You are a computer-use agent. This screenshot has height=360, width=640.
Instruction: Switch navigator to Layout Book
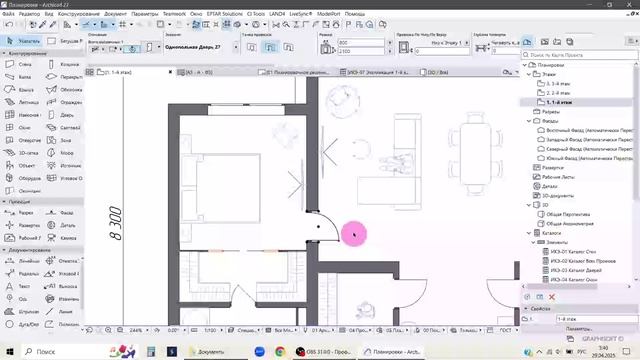557,42
